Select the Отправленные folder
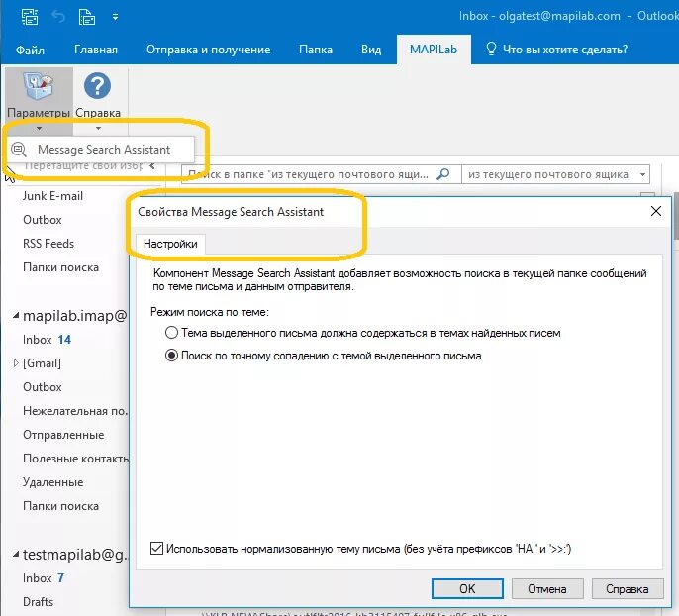 pos(63,435)
